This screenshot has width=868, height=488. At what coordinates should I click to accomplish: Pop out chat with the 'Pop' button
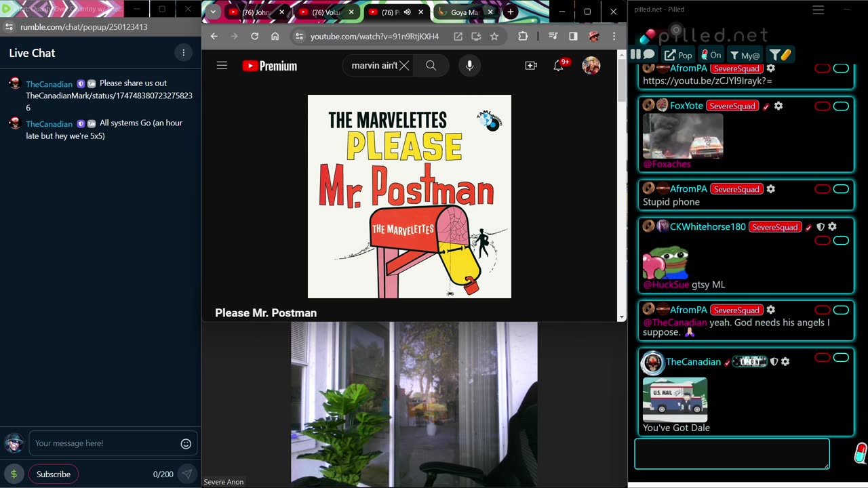click(678, 55)
